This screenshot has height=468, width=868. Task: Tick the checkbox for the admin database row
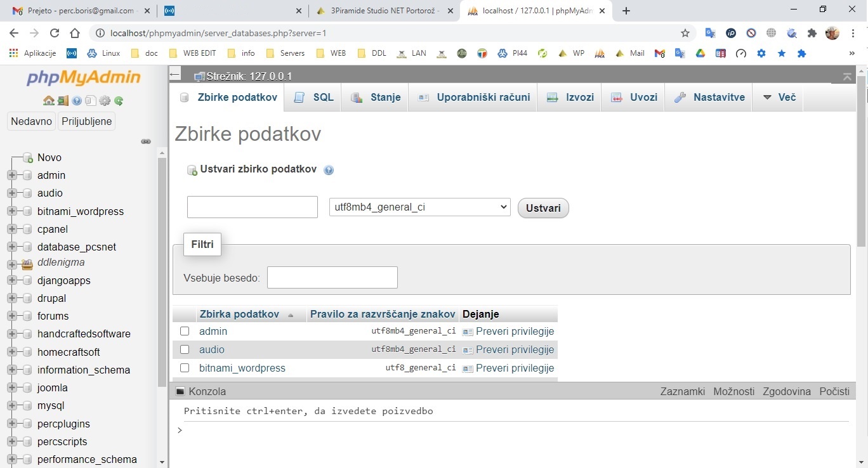tap(185, 331)
